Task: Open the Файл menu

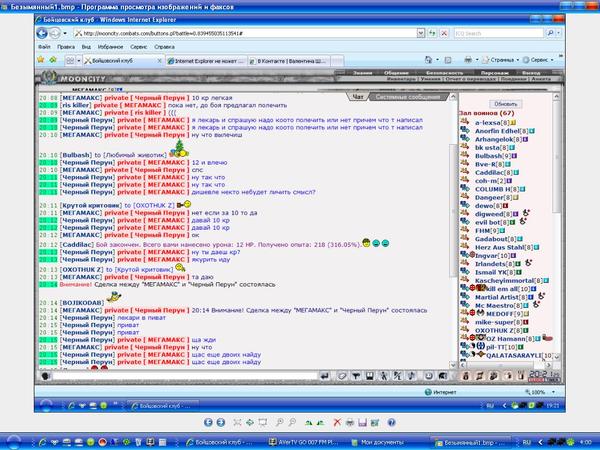Action: click(44, 47)
